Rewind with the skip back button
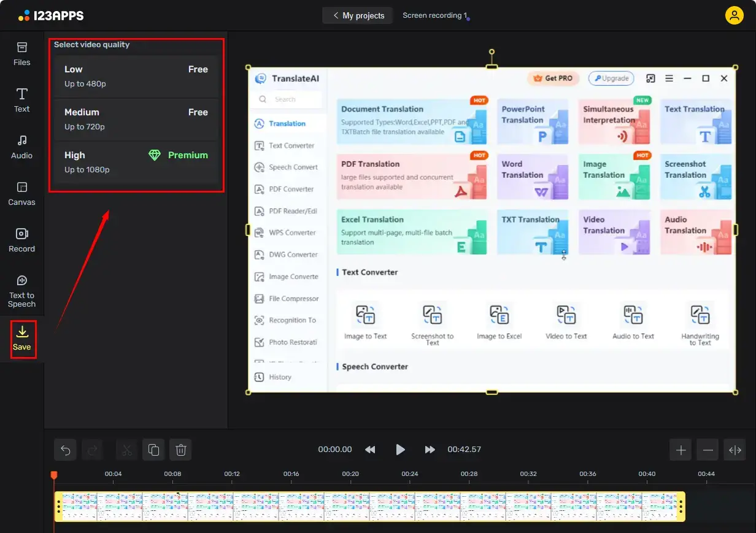 coord(370,450)
